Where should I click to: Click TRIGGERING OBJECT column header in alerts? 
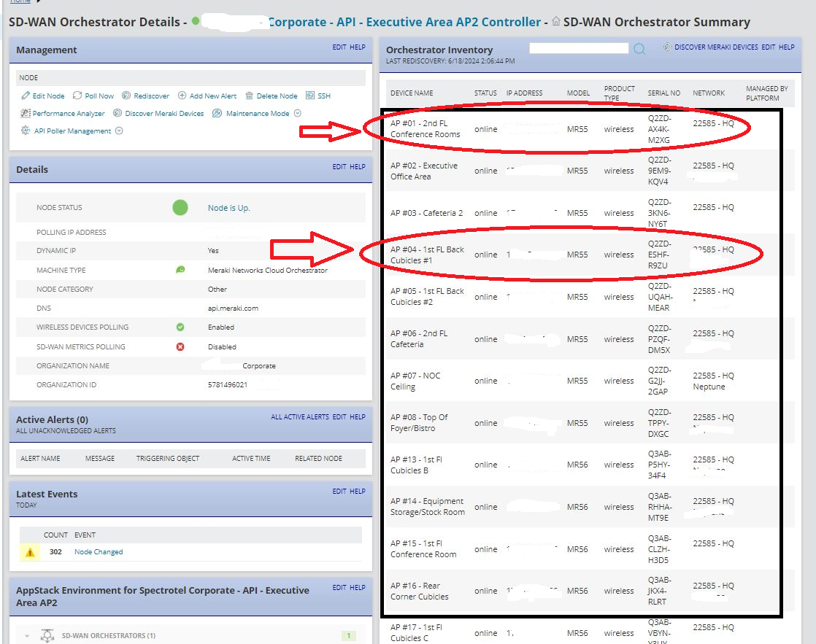point(168,459)
